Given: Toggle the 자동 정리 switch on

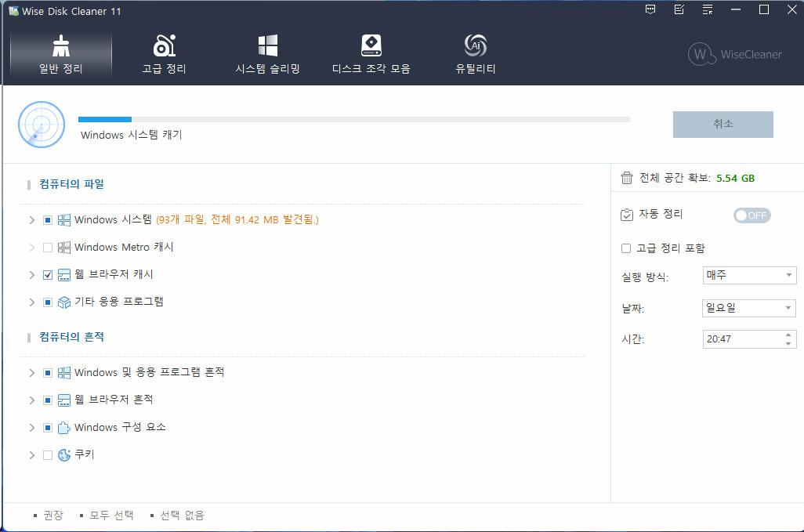Looking at the screenshot, I should click(x=751, y=215).
